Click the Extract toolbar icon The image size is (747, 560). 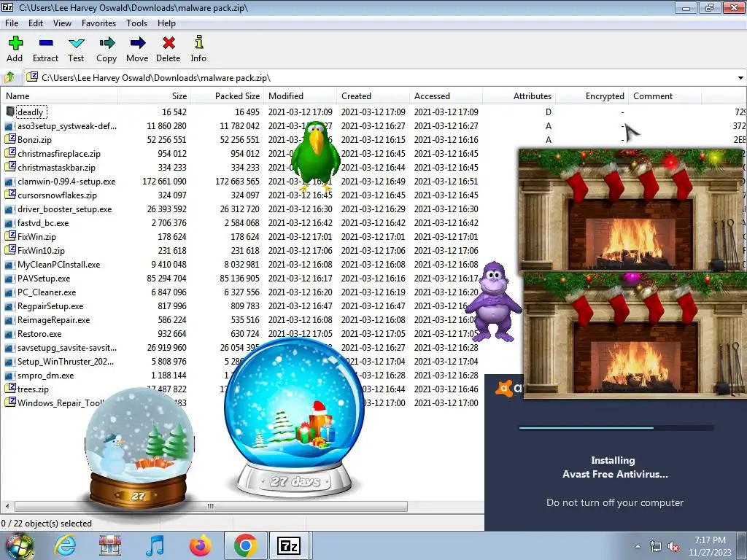[x=46, y=43]
